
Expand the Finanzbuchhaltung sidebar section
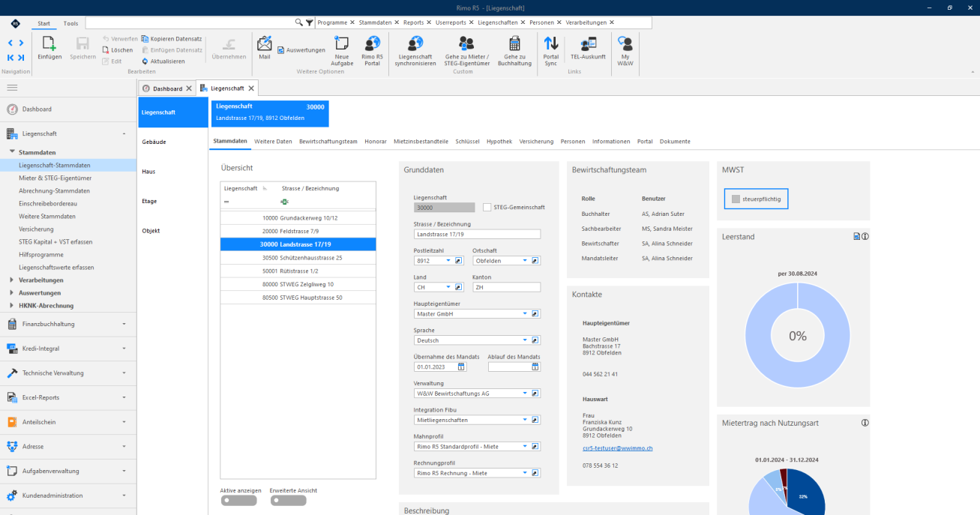(x=68, y=324)
